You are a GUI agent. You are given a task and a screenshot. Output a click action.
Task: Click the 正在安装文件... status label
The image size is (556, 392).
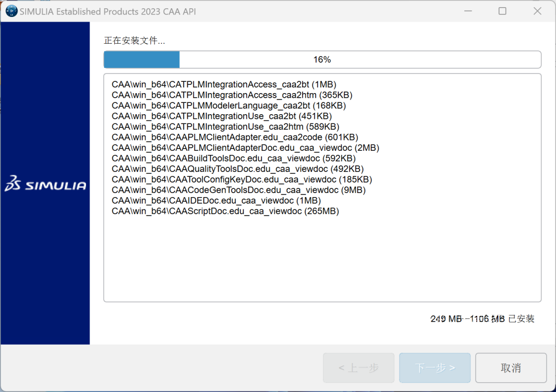pos(134,41)
